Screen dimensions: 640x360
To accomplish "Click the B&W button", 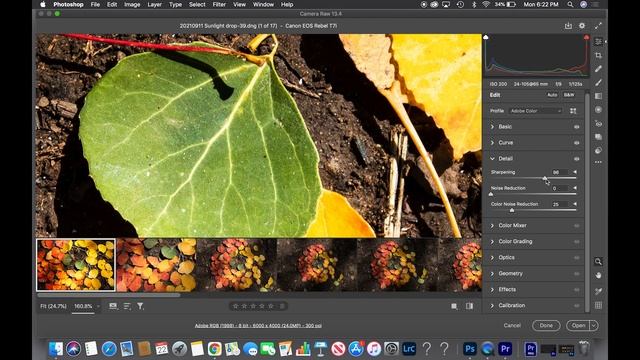I will pos(569,95).
